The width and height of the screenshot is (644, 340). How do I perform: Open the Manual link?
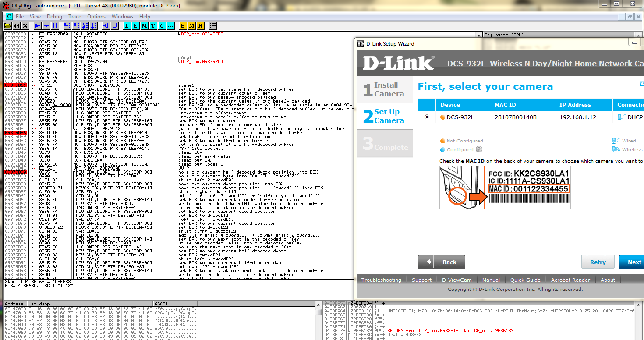(491, 280)
